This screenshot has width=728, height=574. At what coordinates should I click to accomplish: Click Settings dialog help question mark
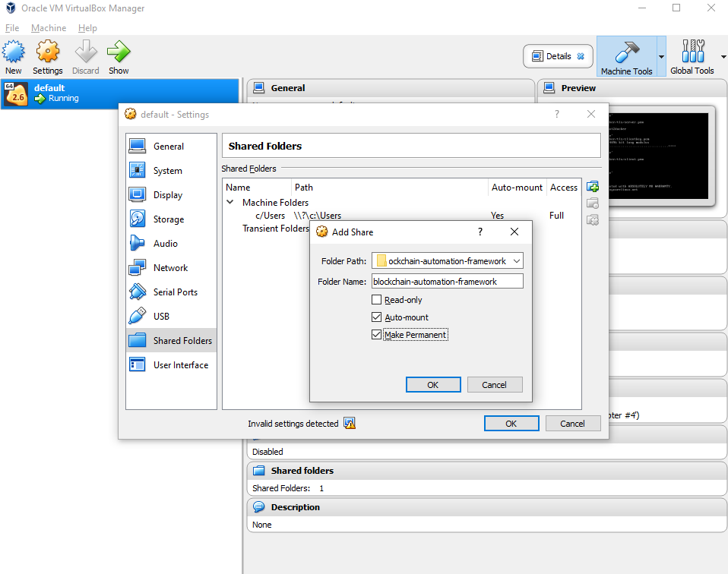[557, 114]
